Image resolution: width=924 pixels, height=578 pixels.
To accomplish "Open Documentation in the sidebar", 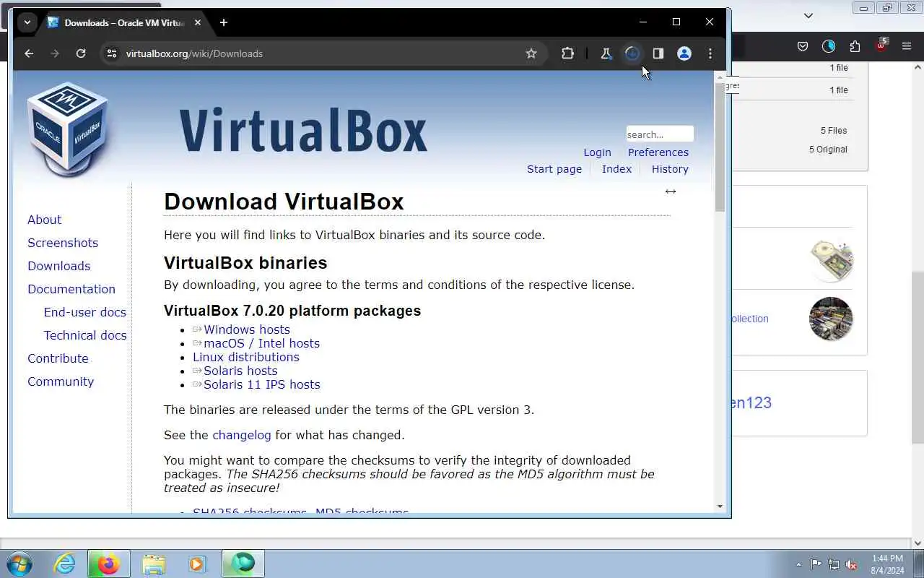I will [71, 289].
